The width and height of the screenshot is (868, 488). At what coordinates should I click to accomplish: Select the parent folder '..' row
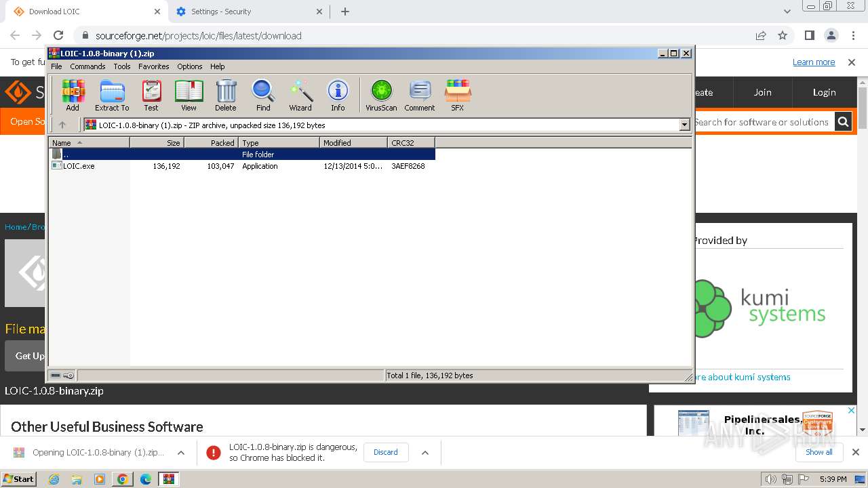coord(242,155)
